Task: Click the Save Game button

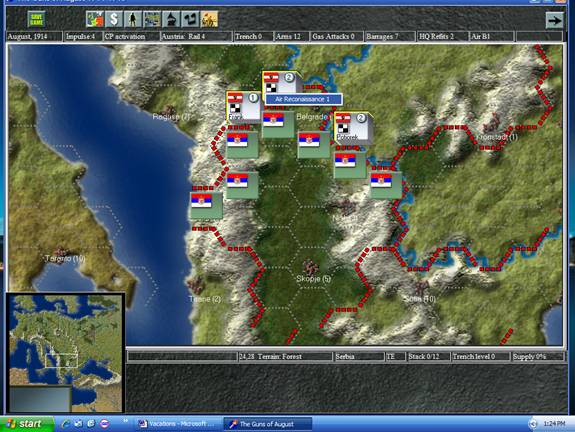Action: pos(37,19)
